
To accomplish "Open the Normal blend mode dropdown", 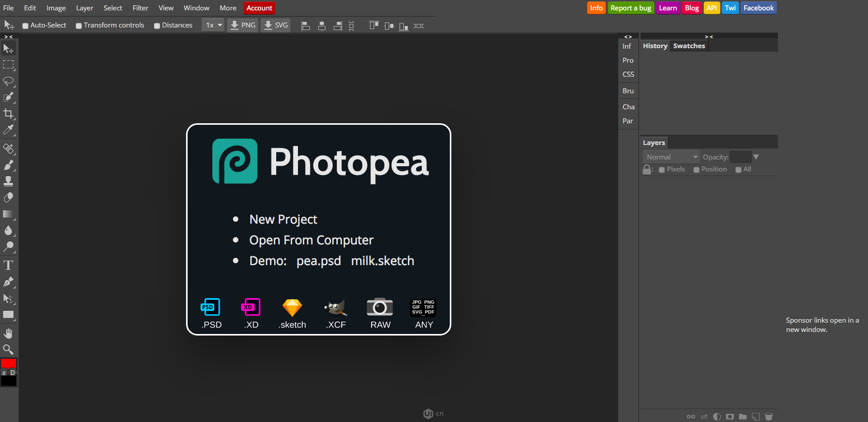I will [671, 157].
